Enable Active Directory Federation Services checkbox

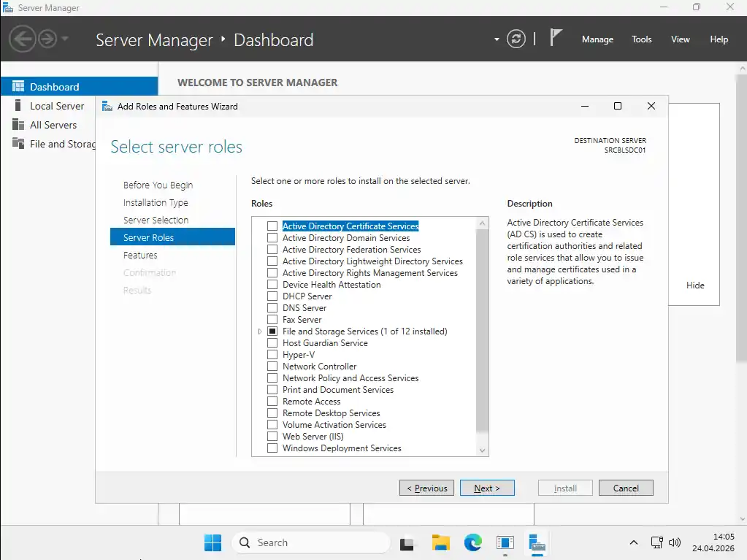click(272, 250)
